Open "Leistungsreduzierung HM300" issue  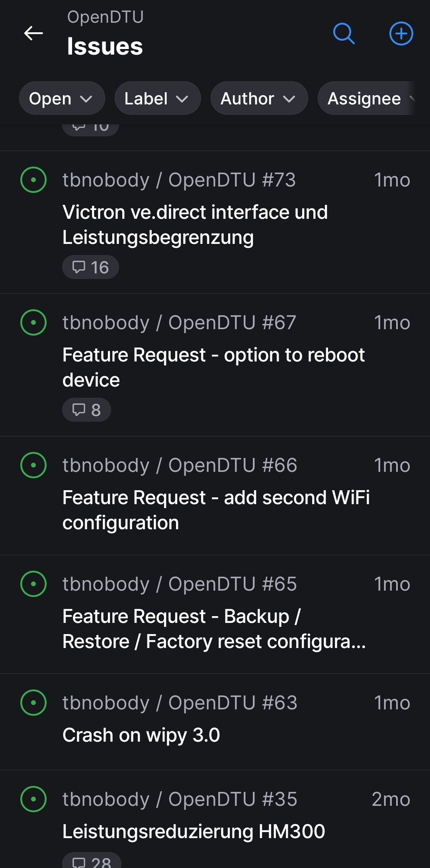click(x=194, y=831)
